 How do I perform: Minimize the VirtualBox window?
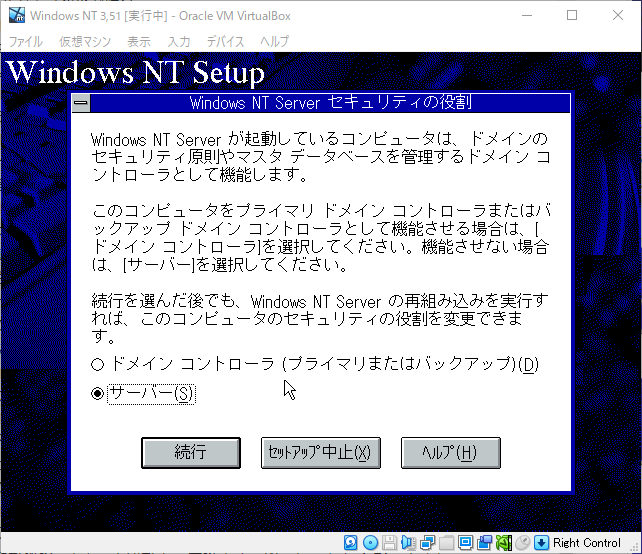(x=527, y=16)
